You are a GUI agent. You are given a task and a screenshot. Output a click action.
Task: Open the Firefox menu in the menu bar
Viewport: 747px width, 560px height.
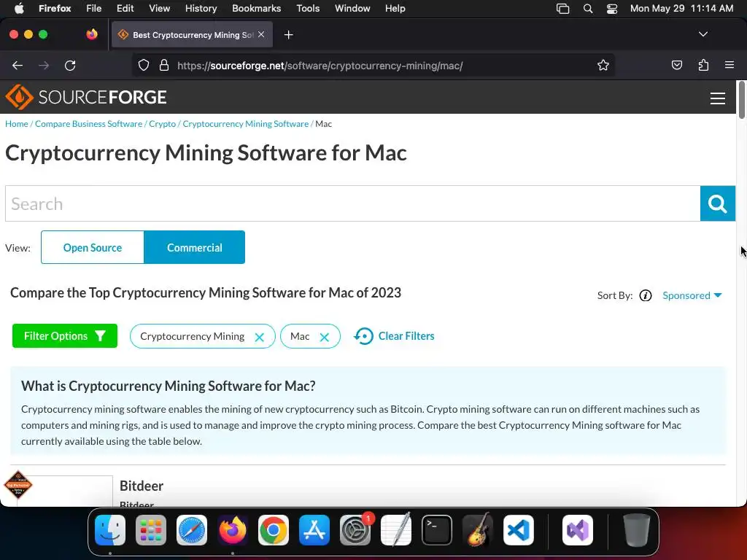(55, 8)
